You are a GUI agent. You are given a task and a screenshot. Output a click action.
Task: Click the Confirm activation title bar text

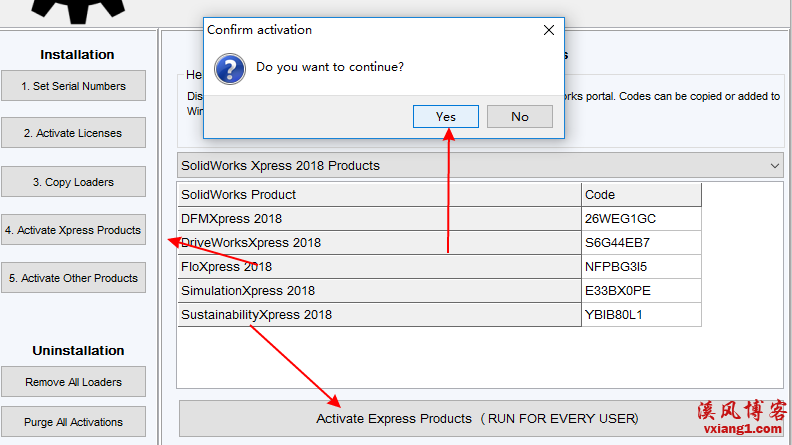[260, 30]
